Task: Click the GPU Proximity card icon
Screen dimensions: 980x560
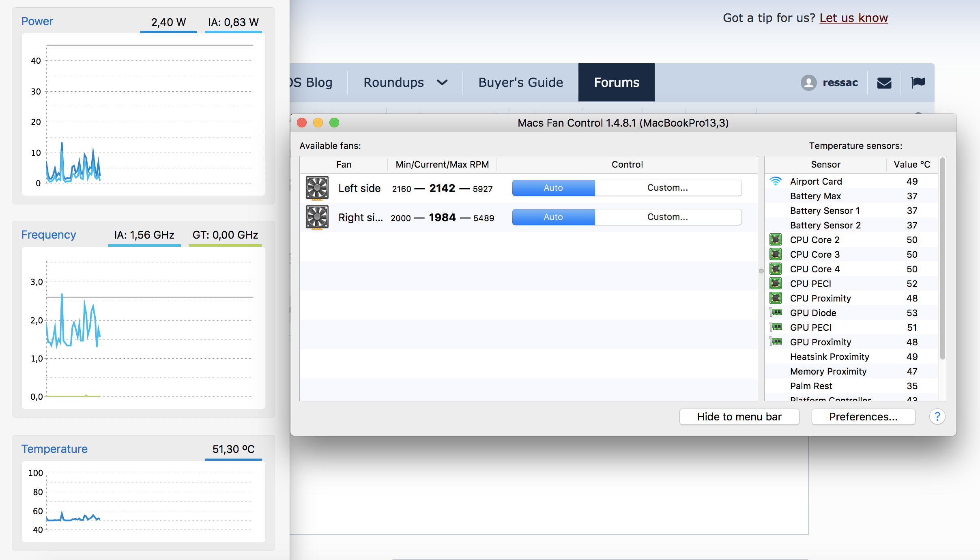Action: pos(776,342)
